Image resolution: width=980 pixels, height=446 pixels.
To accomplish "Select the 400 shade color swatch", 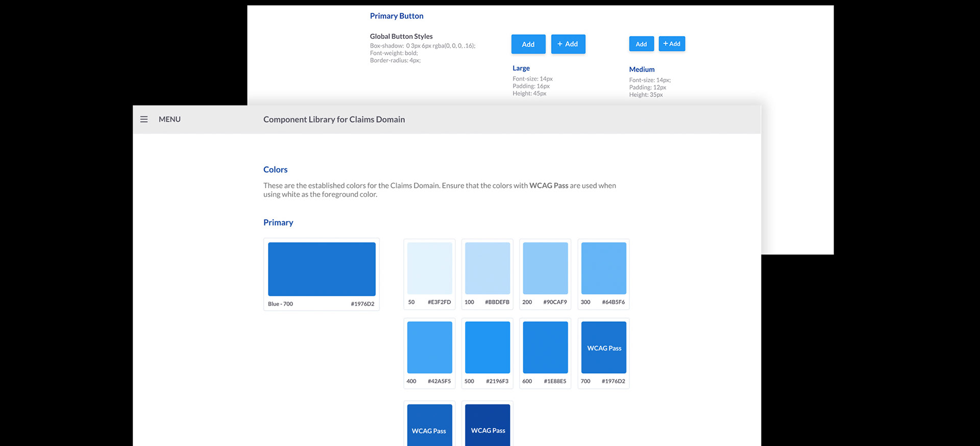I will click(x=430, y=347).
